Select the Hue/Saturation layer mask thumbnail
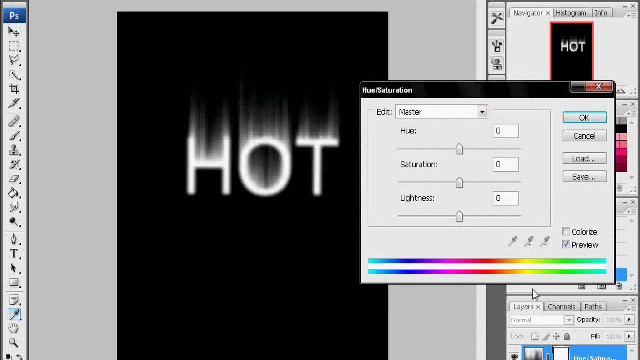The image size is (640, 360). click(x=561, y=353)
